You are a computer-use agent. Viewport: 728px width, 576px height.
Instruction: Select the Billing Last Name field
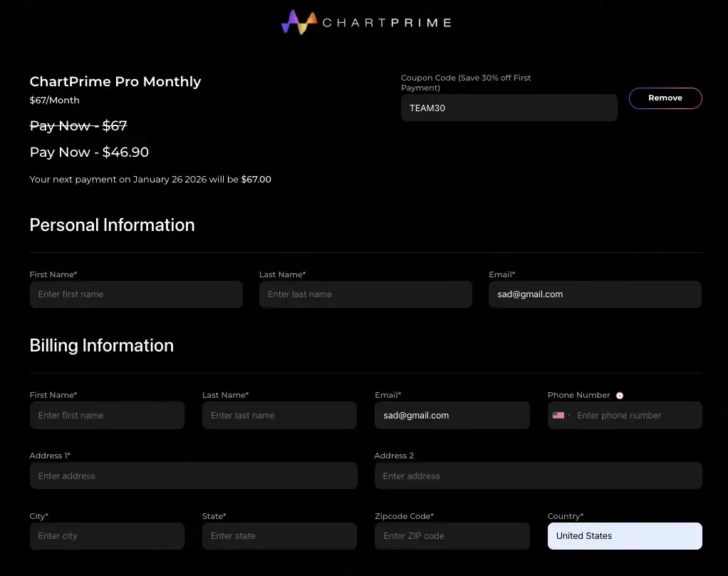(x=279, y=416)
